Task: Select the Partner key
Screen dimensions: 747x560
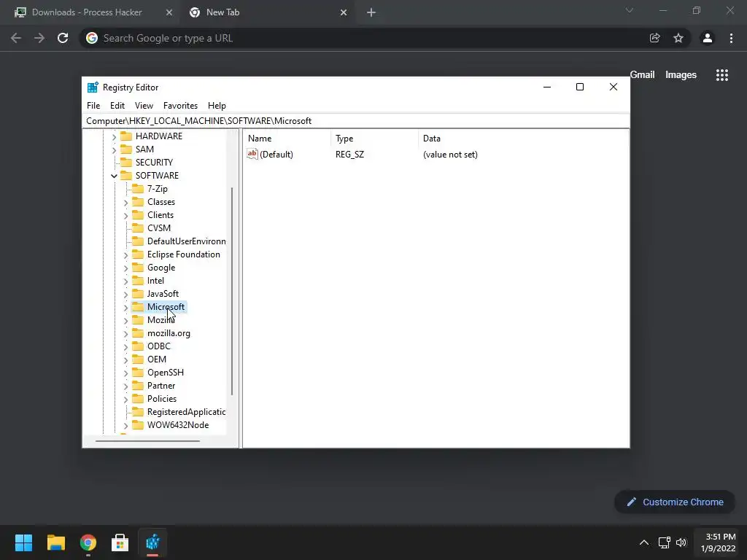Action: 161,386
